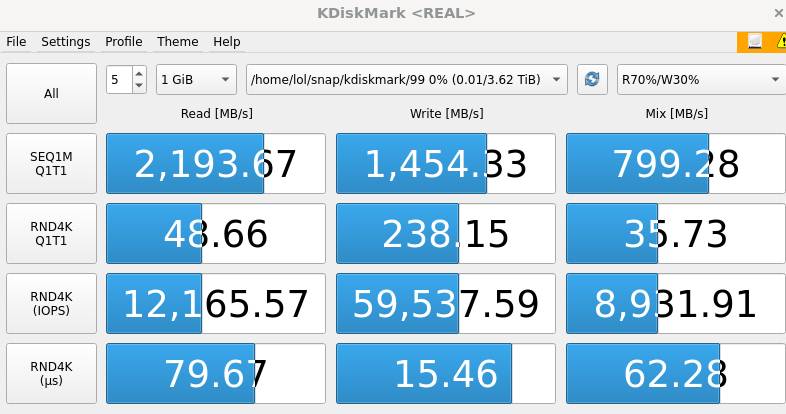Open the Theme menu

(178, 42)
